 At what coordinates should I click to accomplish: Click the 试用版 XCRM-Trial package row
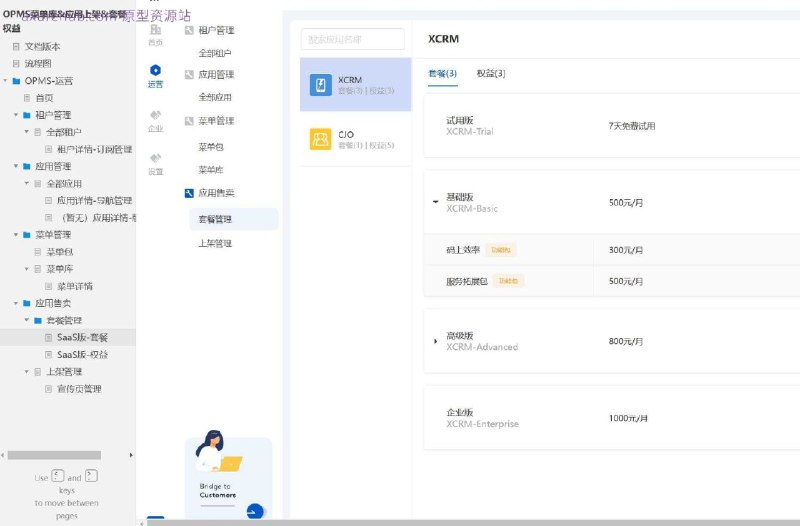point(612,126)
